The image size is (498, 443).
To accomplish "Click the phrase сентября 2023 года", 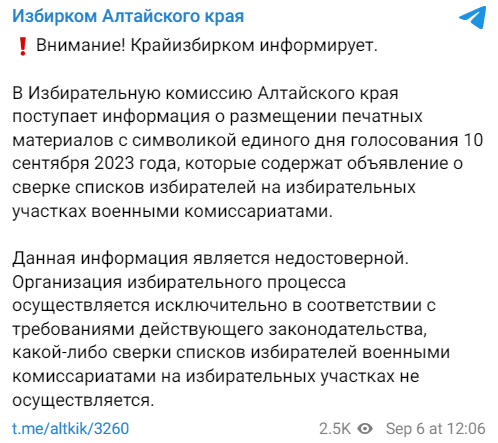I will 95,163.
